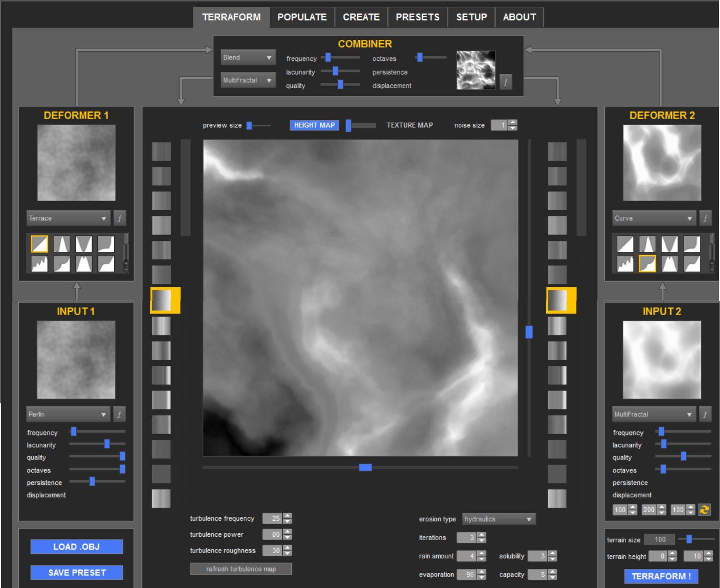Click the Input 1 noise preview thumbnail

click(x=76, y=360)
